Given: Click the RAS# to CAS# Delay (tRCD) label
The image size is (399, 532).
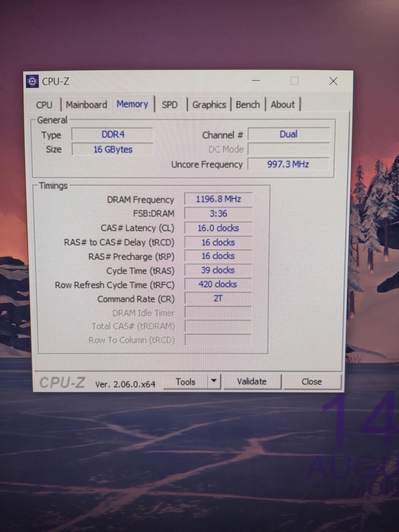Looking at the screenshot, I should [119, 243].
